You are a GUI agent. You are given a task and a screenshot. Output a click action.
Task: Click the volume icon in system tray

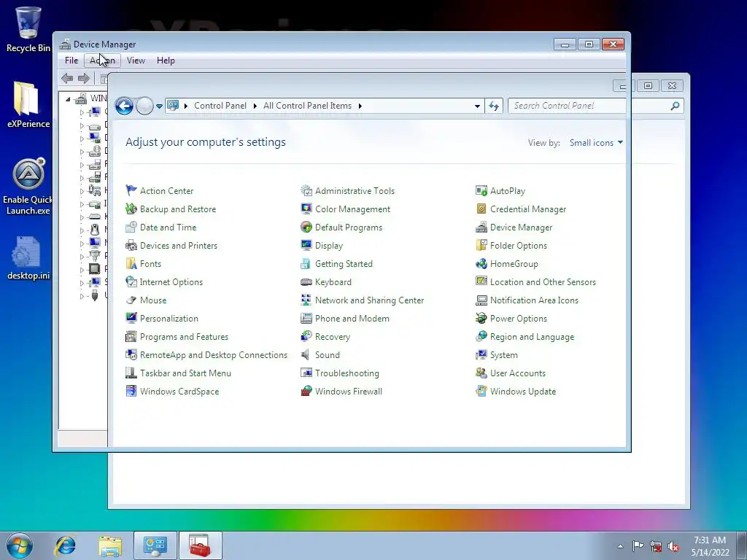673,546
